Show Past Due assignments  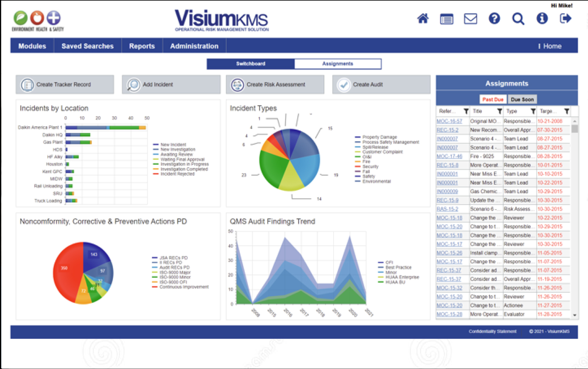[x=493, y=99]
